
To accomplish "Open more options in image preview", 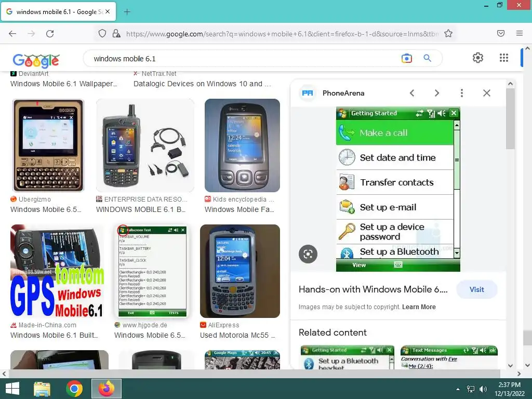I will tap(461, 93).
